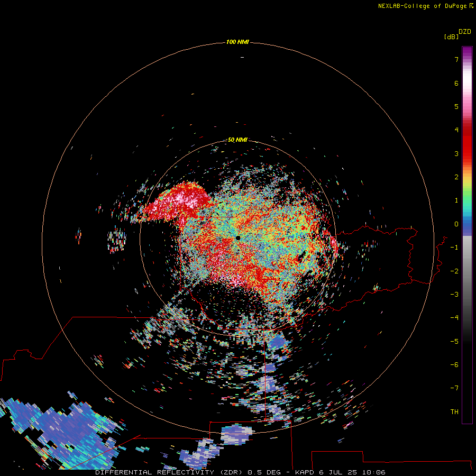Viewport: 476px width, 476px height.
Task: Click the 7 value on the color scale
Action: tap(456, 59)
